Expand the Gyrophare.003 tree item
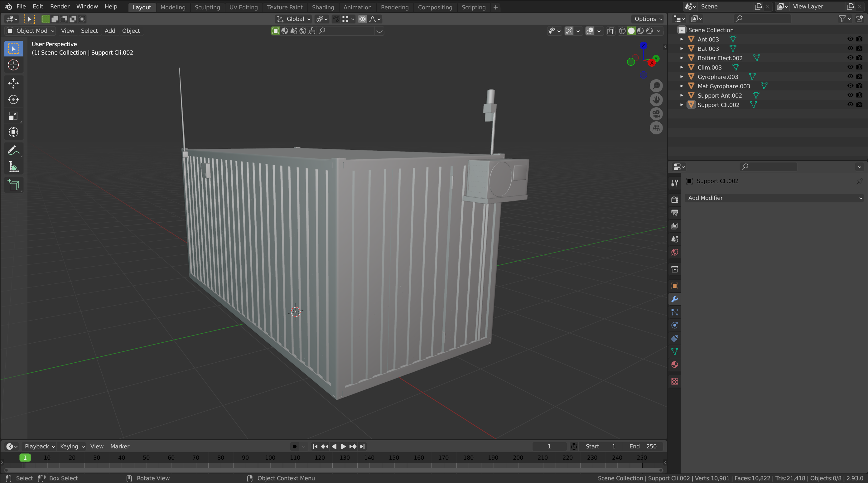 [x=682, y=76]
